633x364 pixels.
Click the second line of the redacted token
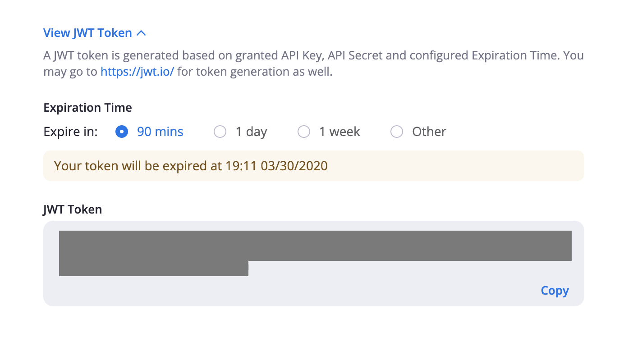coord(154,268)
